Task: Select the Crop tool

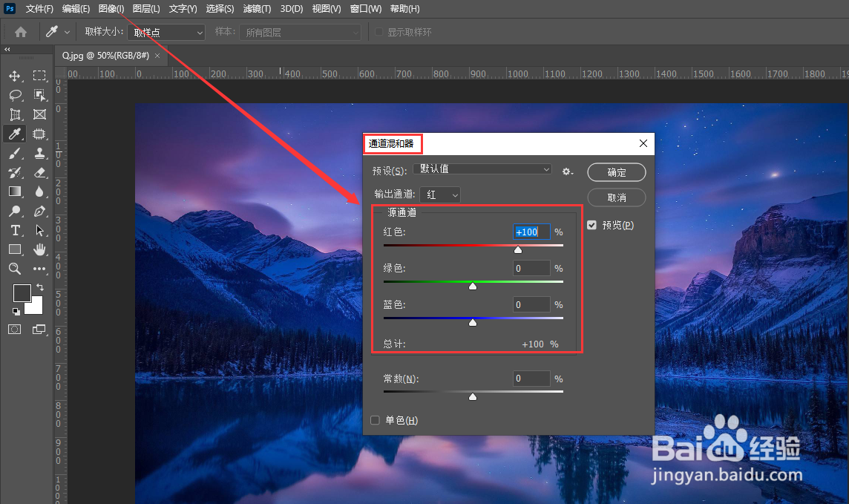Action: (15, 115)
